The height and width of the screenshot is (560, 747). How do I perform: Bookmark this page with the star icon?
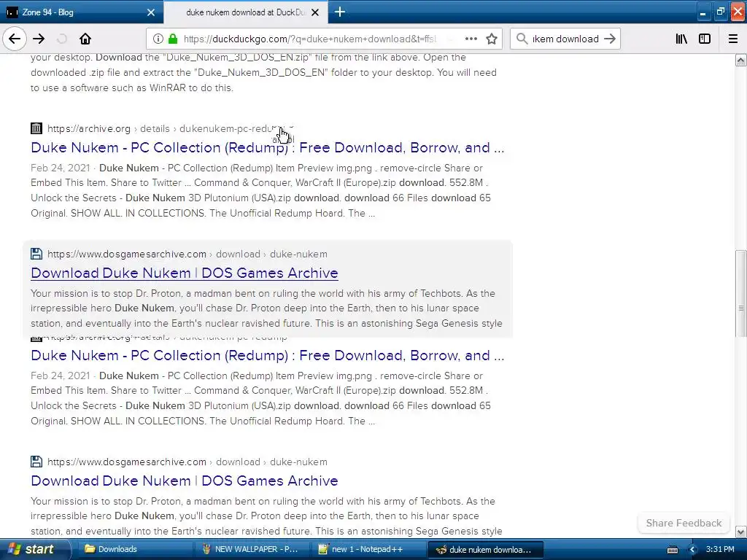coord(492,39)
